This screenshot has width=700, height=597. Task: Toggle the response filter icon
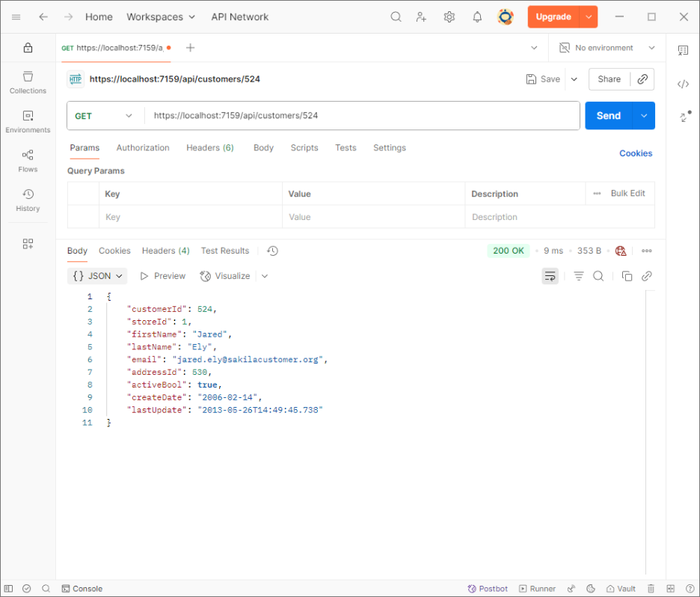578,276
